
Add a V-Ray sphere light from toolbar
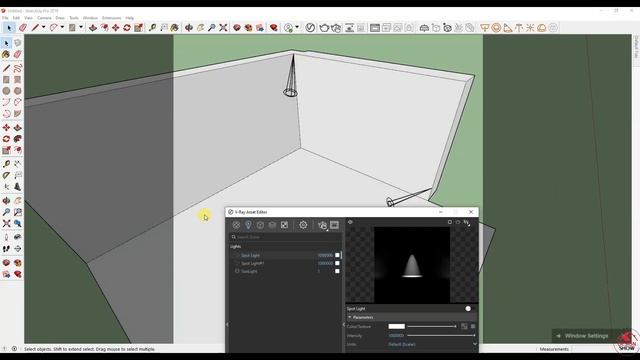(496, 28)
